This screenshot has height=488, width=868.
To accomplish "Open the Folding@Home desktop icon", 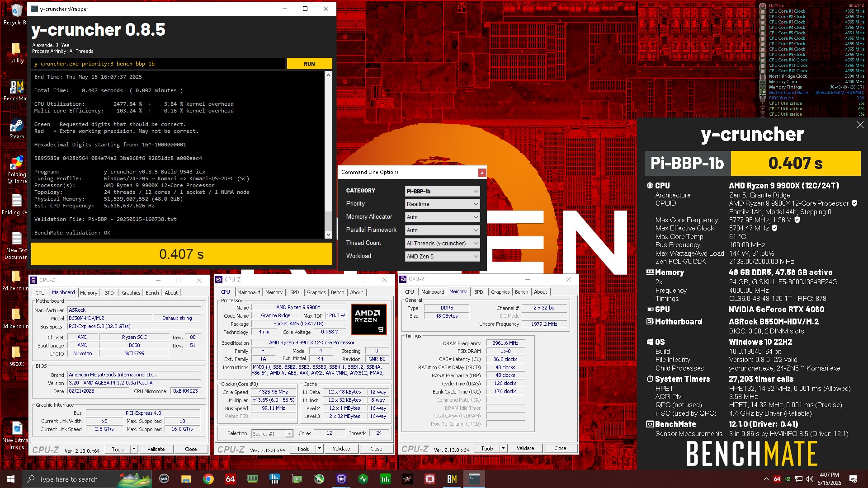I will tap(17, 170).
